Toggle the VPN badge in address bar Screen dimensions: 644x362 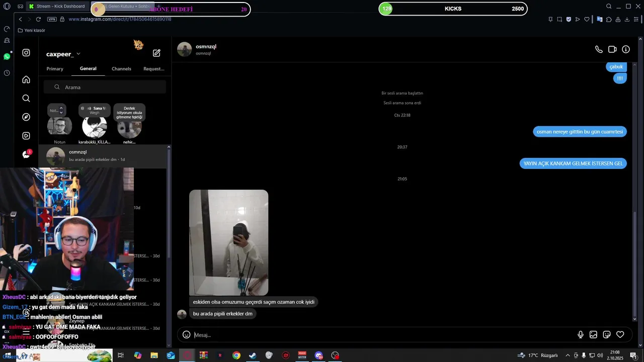(52, 19)
